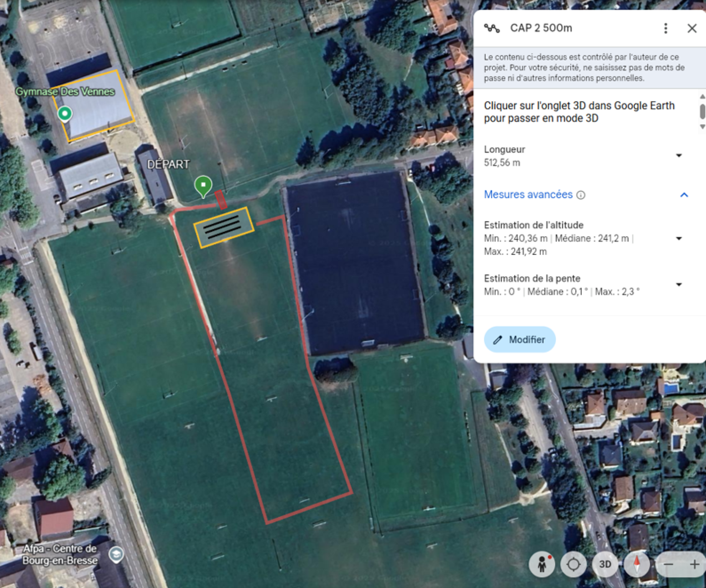The width and height of the screenshot is (706, 588).
Task: Open Street View pegman
Action: point(542,564)
